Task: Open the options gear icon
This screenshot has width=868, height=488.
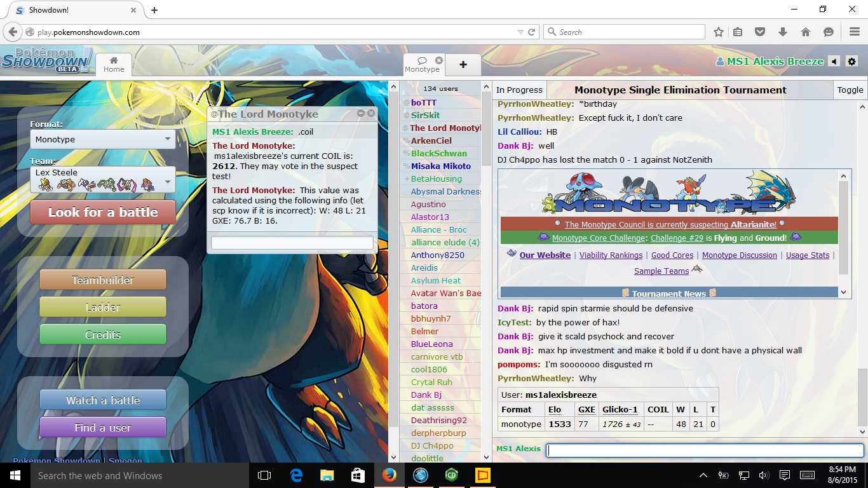Action: click(852, 62)
